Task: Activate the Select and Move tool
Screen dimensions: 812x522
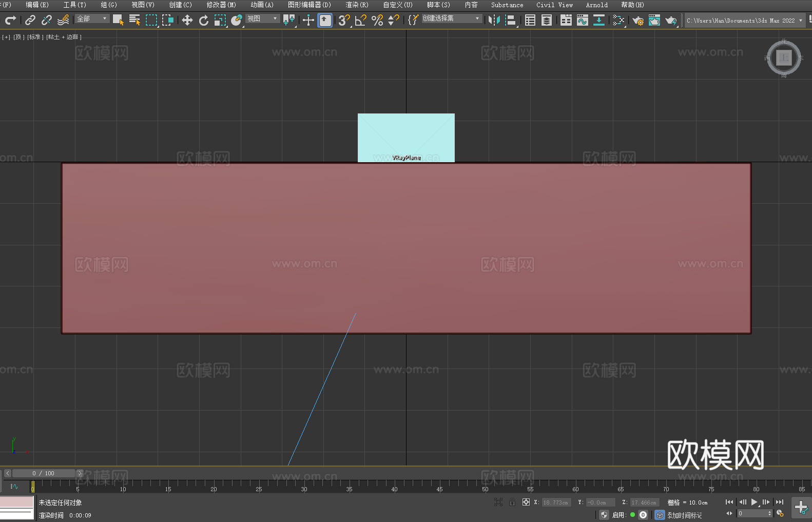Action: pyautogui.click(x=187, y=20)
